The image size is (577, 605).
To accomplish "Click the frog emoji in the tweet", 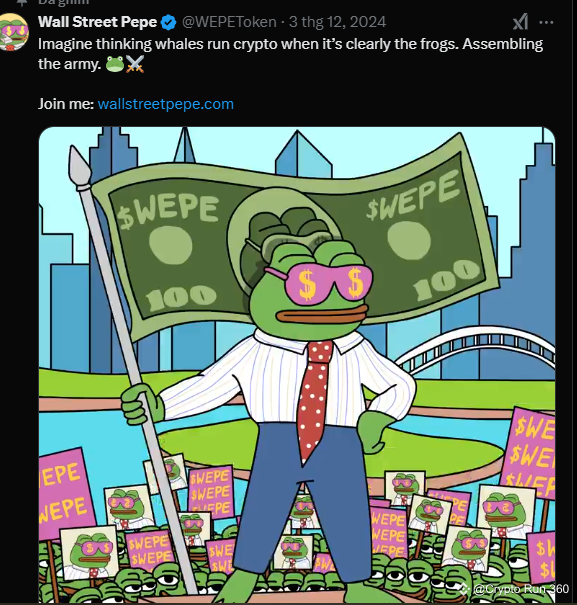I will pyautogui.click(x=115, y=64).
